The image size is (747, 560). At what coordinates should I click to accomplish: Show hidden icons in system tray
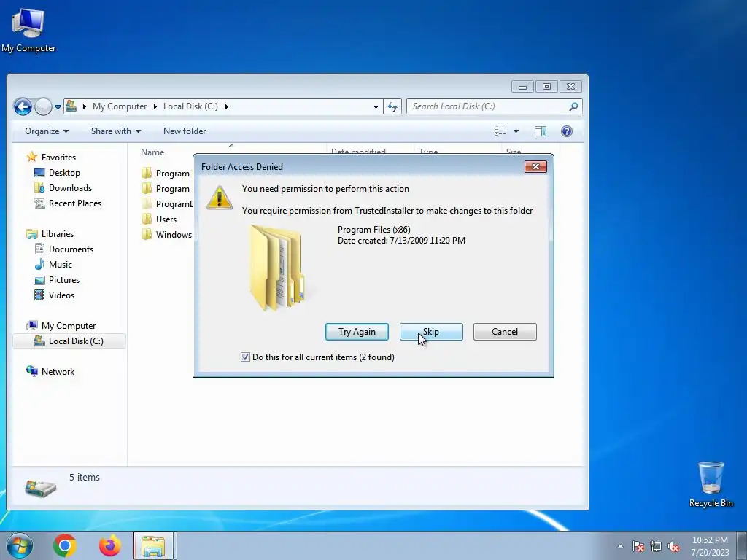620,546
